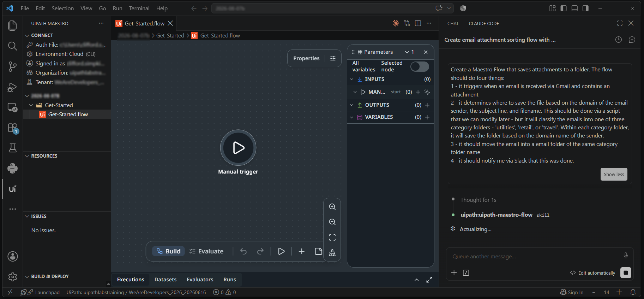The height and width of the screenshot is (299, 644).
Task: Open the Testing flask view
Action: point(12,148)
